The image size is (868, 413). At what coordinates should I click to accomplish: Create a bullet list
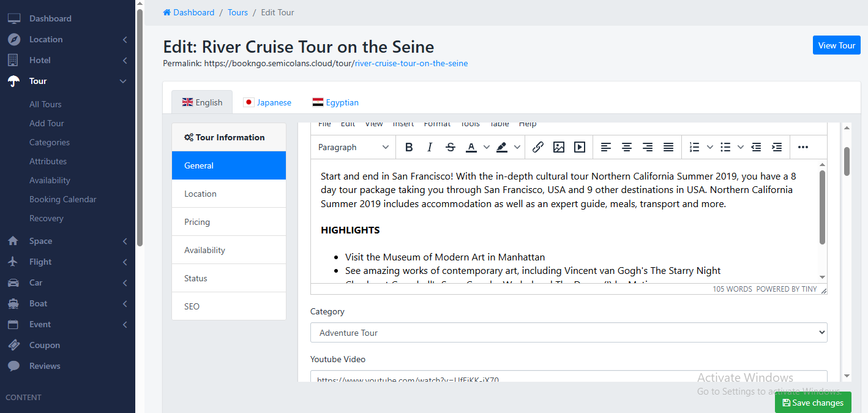click(x=725, y=147)
